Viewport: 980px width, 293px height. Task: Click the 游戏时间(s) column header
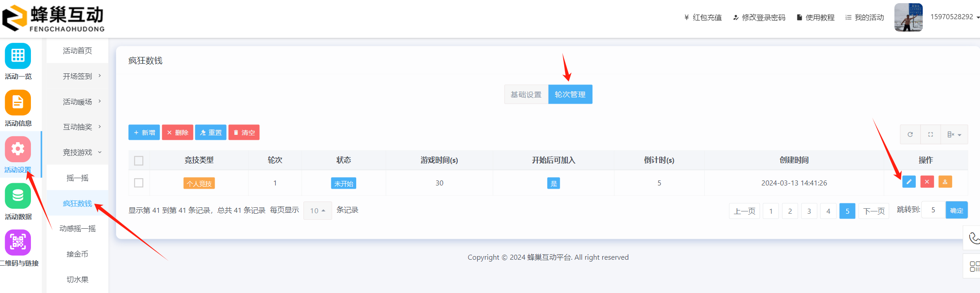439,160
